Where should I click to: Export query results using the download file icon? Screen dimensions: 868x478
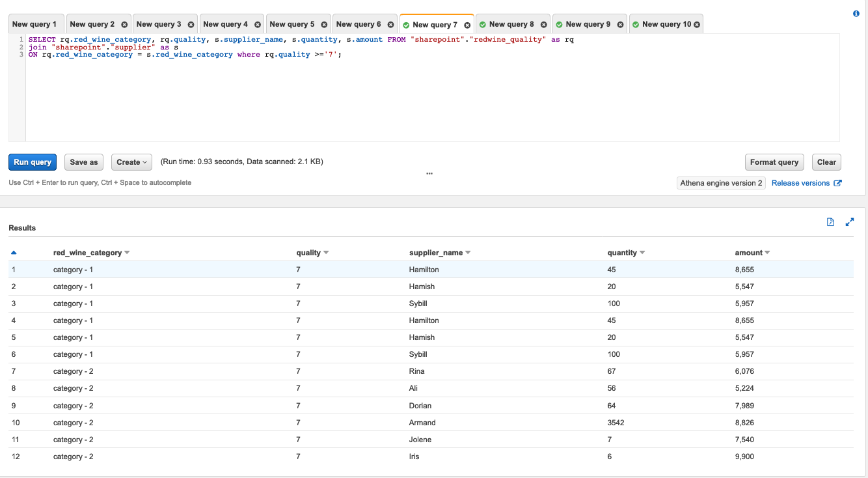coord(830,221)
